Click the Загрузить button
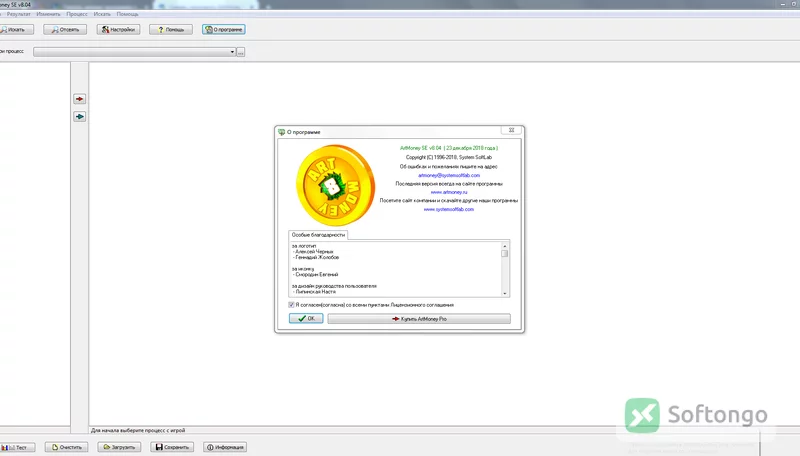This screenshot has width=800, height=456. point(119,447)
